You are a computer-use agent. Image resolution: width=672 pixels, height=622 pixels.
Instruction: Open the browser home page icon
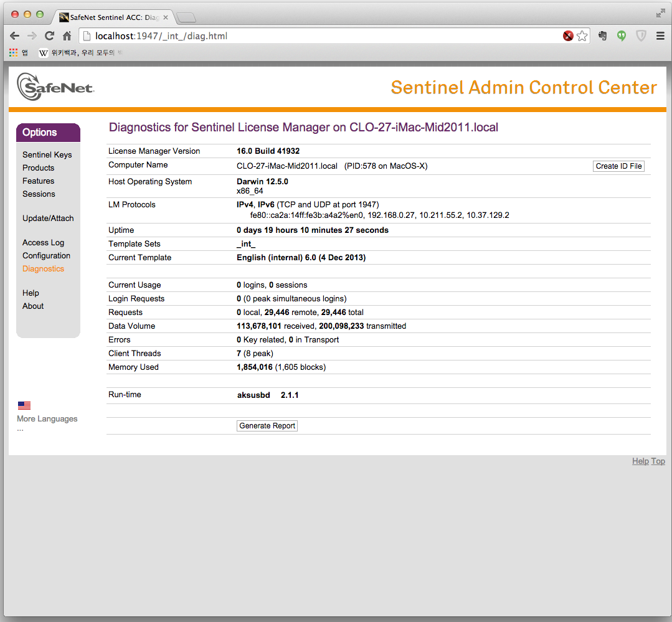67,36
